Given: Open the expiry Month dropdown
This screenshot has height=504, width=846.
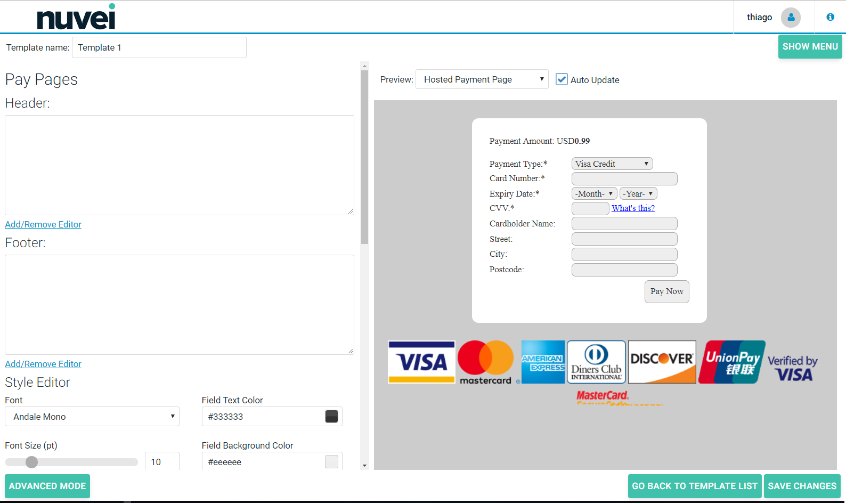Looking at the screenshot, I should click(x=595, y=193).
